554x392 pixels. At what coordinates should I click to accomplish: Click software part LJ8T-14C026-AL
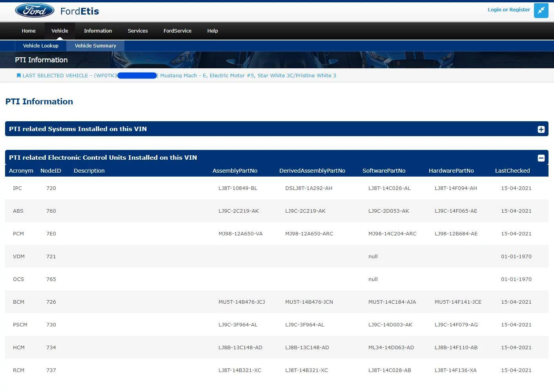coord(390,188)
